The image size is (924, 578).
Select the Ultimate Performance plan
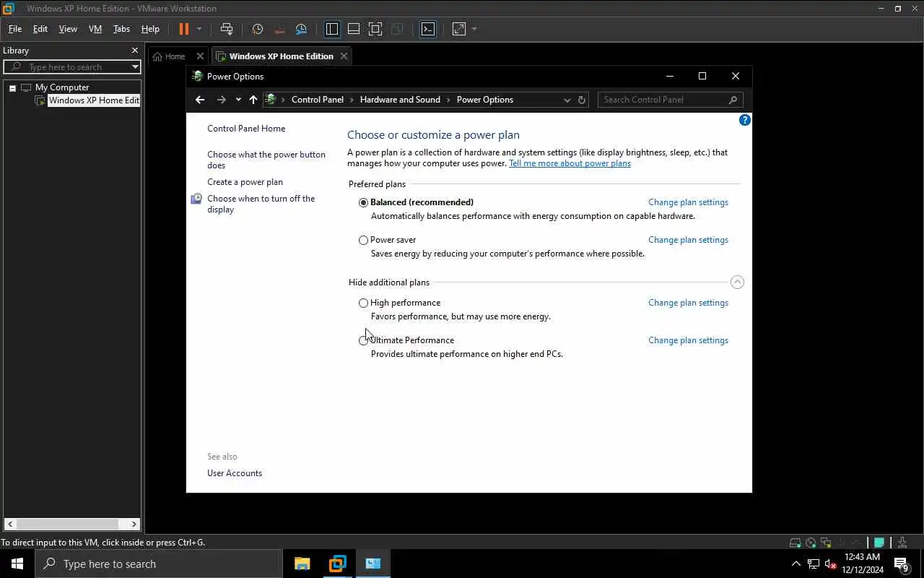(x=363, y=340)
